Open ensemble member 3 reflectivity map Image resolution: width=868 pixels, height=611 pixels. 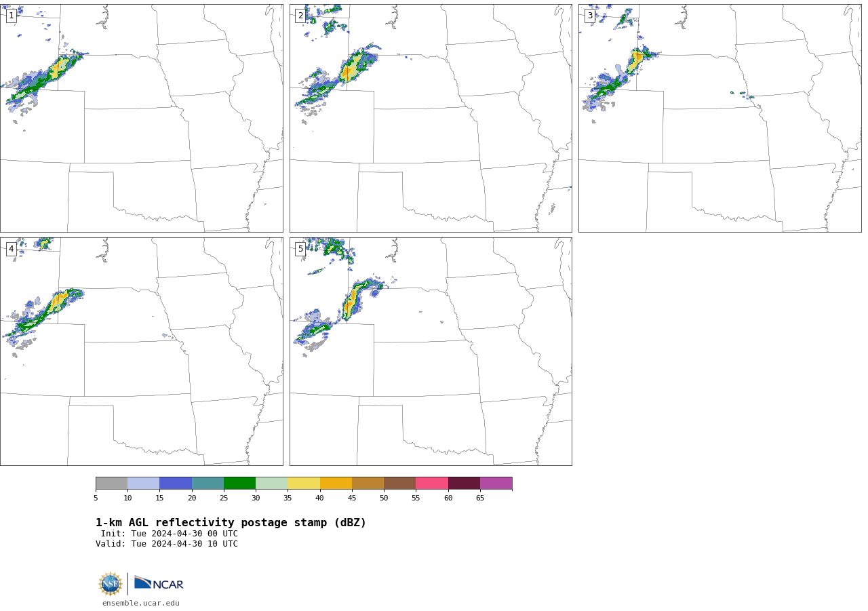(719, 118)
